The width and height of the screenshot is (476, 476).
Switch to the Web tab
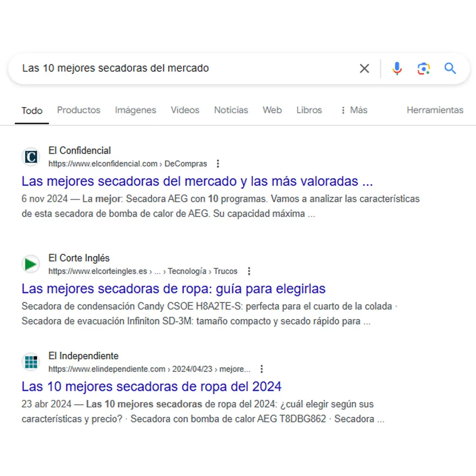coord(272,110)
